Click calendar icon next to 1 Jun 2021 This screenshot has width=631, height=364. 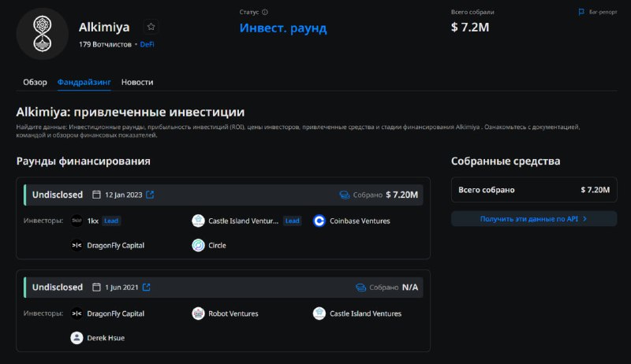click(x=96, y=288)
